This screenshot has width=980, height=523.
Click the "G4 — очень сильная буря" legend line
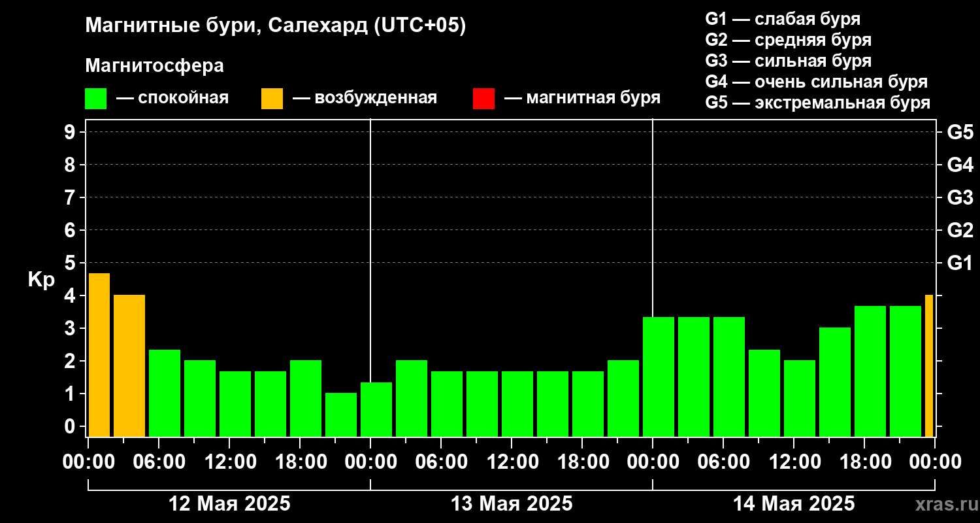tap(817, 82)
